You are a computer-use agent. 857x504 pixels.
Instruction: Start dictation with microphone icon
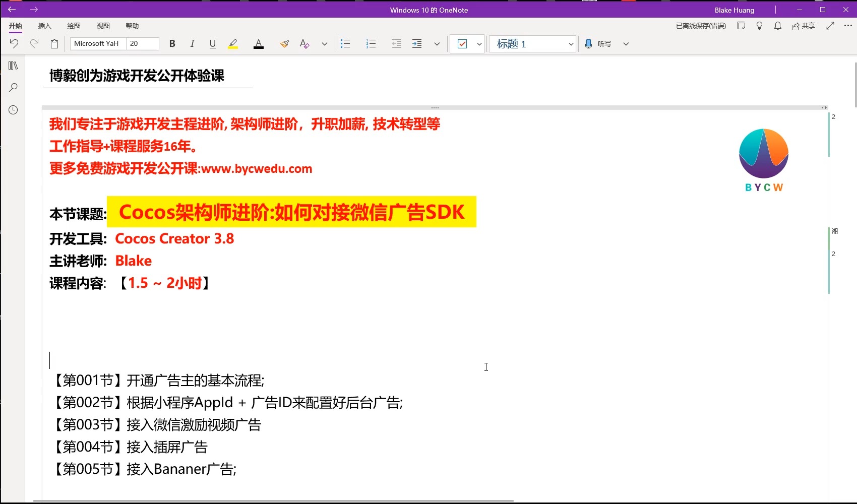coord(588,44)
